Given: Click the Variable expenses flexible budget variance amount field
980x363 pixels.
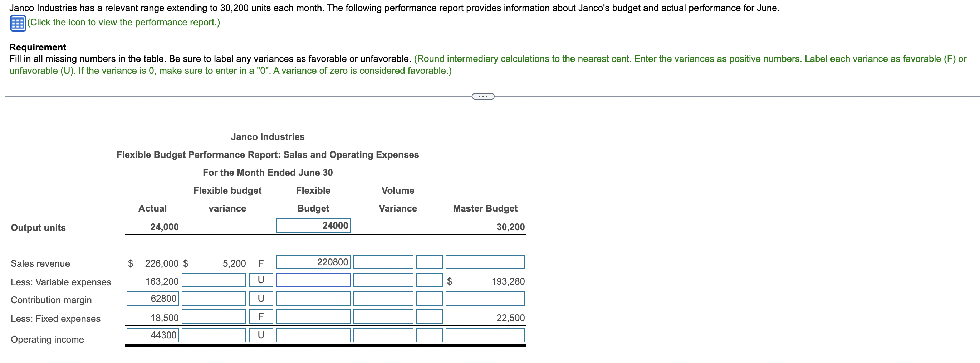Looking at the screenshot, I should pos(214,280).
